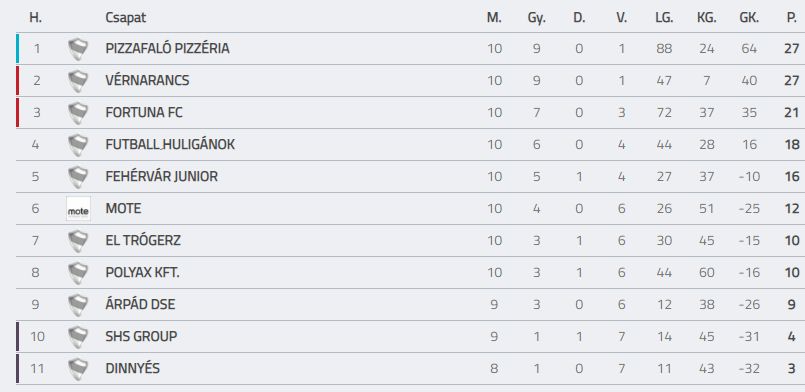Click the LG. goals scored header

[x=664, y=17]
